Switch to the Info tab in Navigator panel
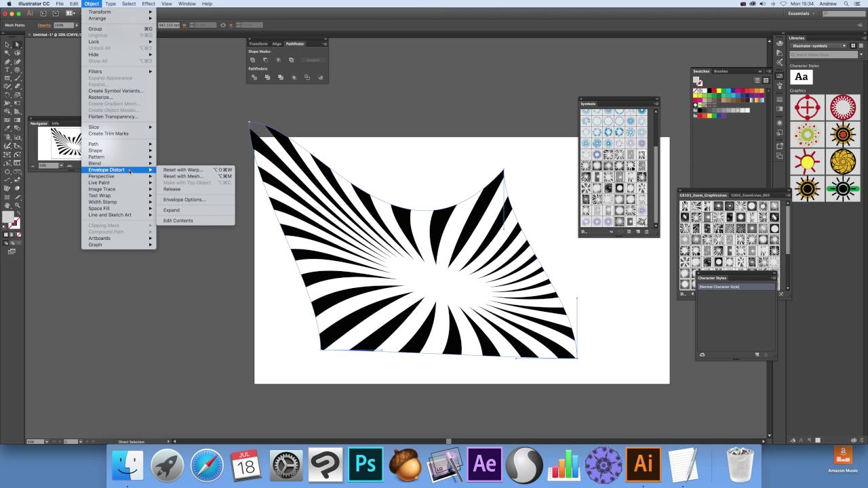The width and height of the screenshot is (868, 488). coord(56,123)
